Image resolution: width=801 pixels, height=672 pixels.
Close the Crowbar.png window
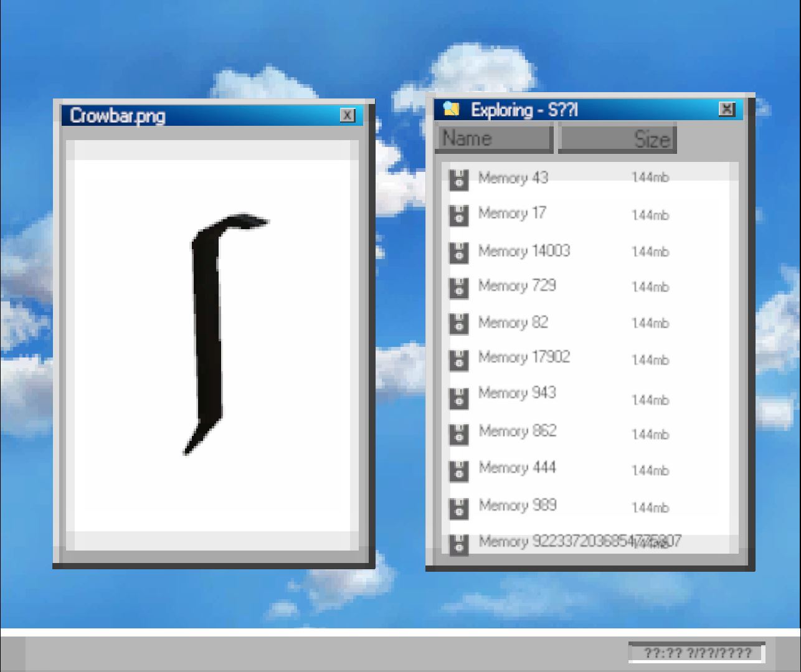coord(348,115)
